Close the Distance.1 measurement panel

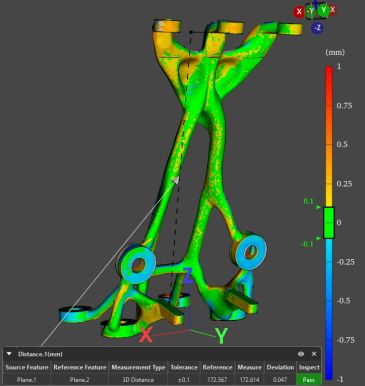(314, 354)
